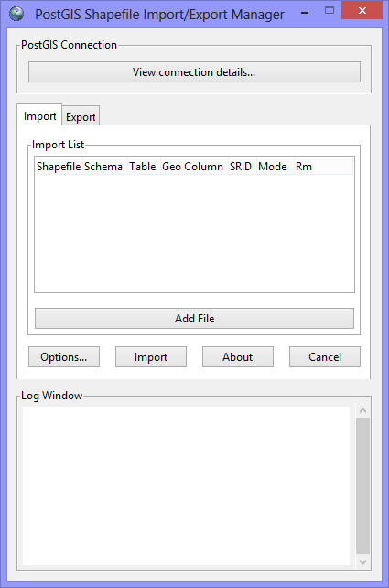Click the Cancel button
This screenshot has width=389, height=588.
click(325, 356)
